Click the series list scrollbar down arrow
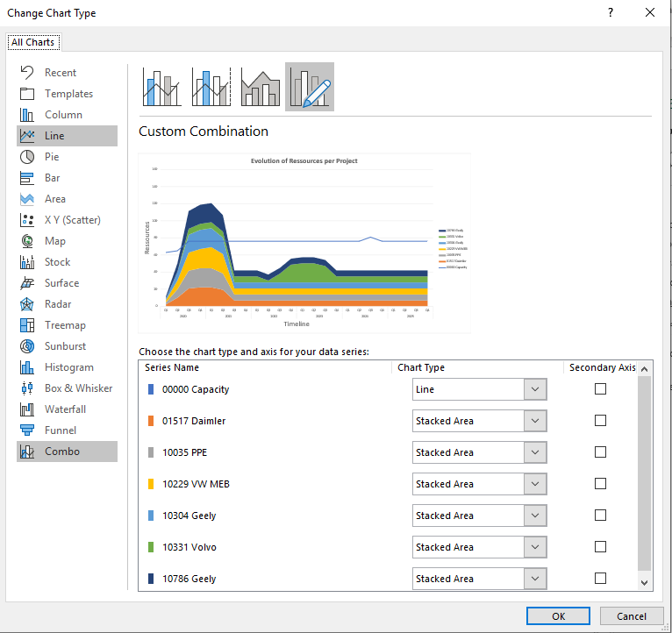Image resolution: width=672 pixels, height=633 pixels. point(644,583)
